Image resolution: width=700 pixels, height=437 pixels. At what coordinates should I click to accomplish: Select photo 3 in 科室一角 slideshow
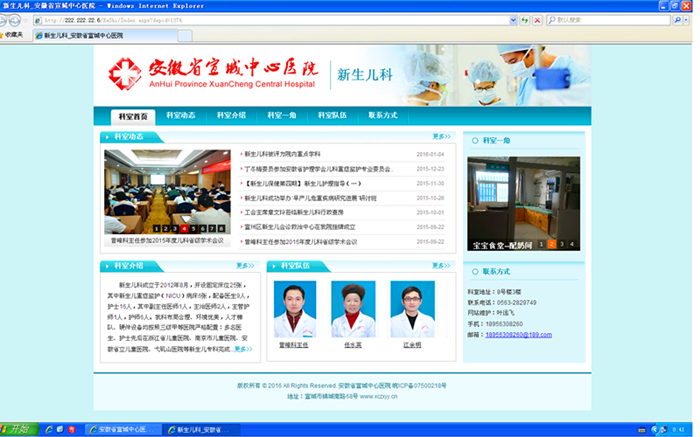562,244
